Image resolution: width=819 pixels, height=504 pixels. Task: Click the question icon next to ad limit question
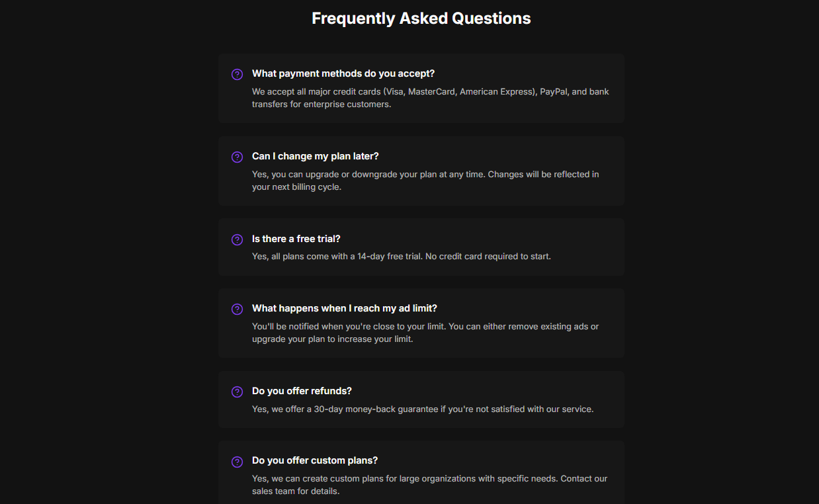pyautogui.click(x=237, y=309)
